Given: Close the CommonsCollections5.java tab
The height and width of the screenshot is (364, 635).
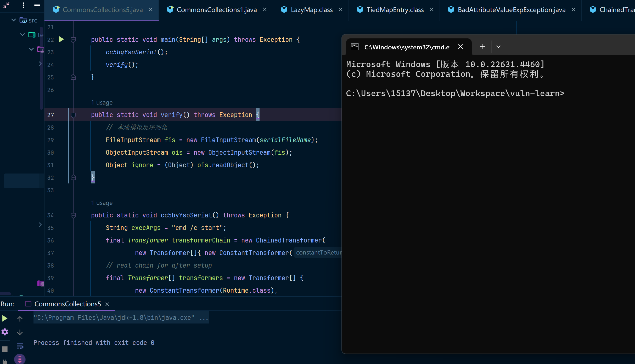Looking at the screenshot, I should click(x=151, y=9).
